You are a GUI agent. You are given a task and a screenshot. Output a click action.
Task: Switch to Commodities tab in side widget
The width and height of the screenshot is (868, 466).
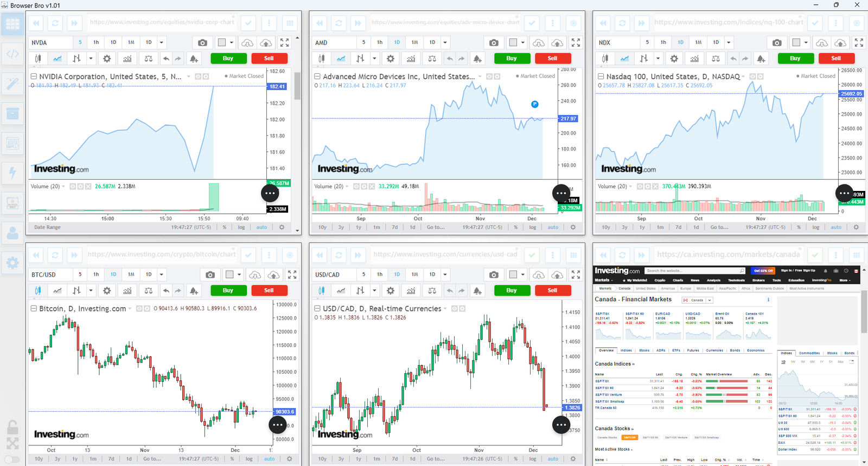(809, 353)
